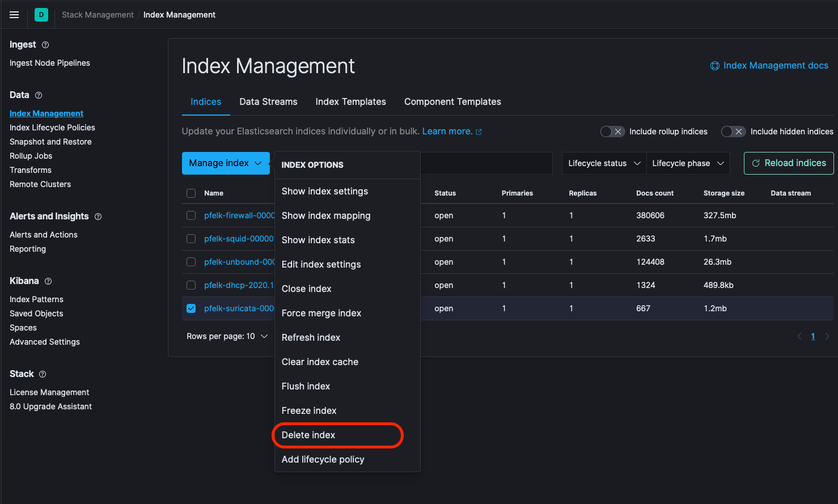Open the main navigation hamburger menu
838x504 pixels.
(14, 15)
